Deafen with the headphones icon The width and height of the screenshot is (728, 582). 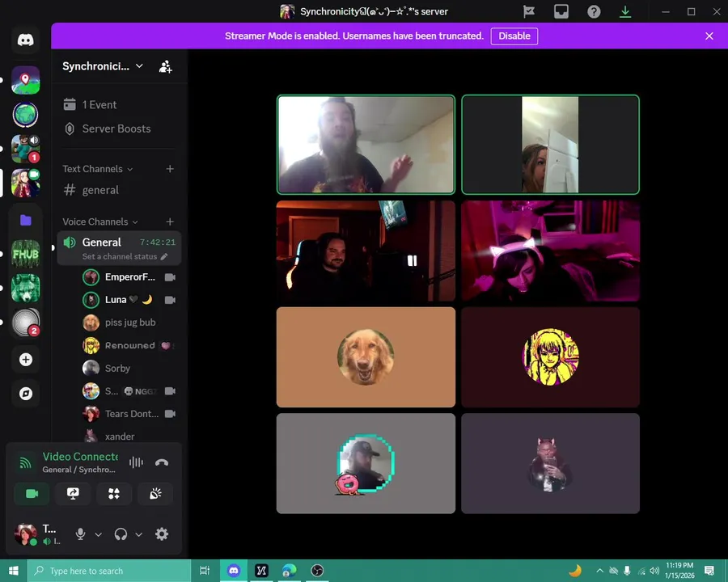coord(121,534)
